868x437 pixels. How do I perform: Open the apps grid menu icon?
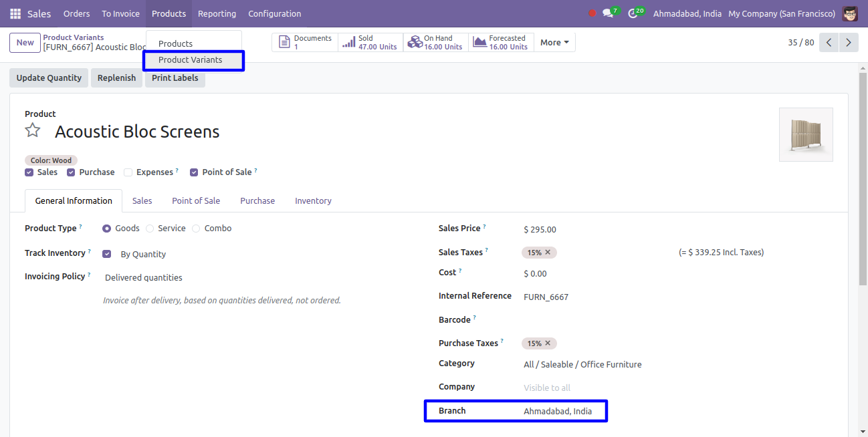point(15,13)
